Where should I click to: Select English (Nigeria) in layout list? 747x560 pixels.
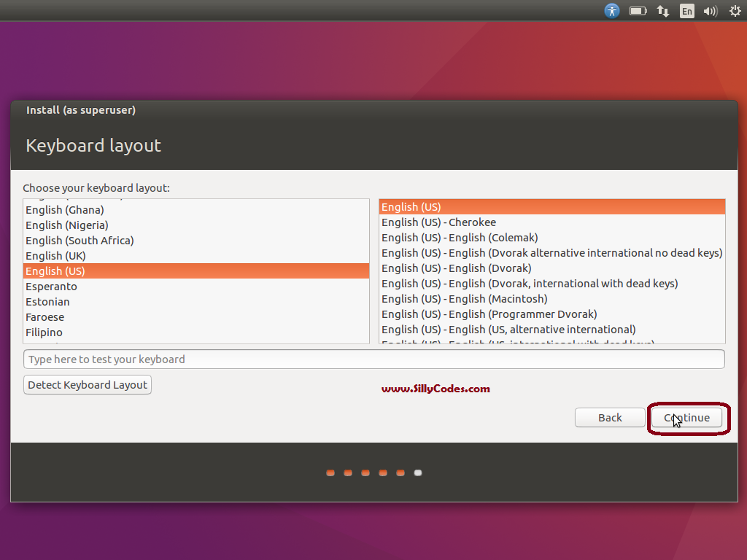[x=196, y=225]
